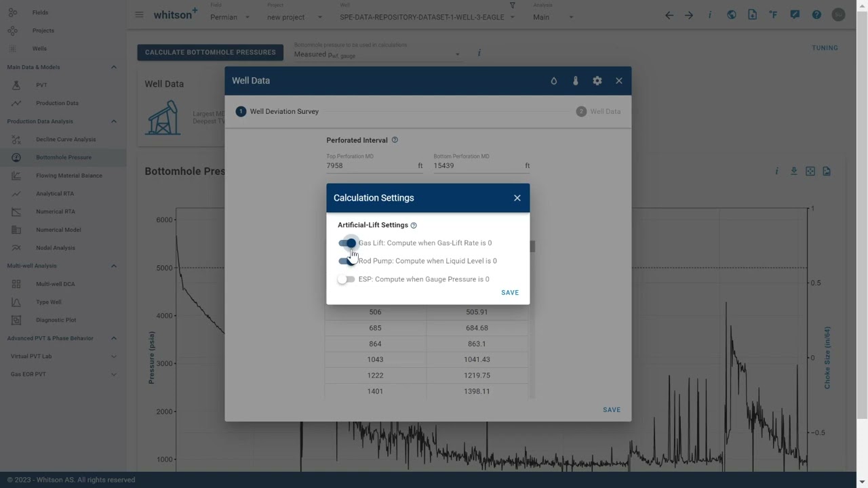Click Calculate Bottomhole Pressures button
The height and width of the screenshot is (488, 868).
[x=210, y=52]
